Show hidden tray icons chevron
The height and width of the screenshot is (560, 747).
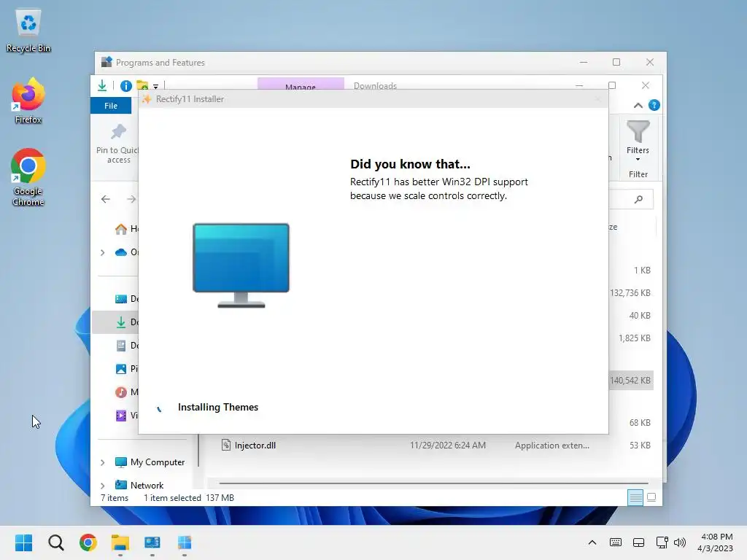pyautogui.click(x=592, y=542)
